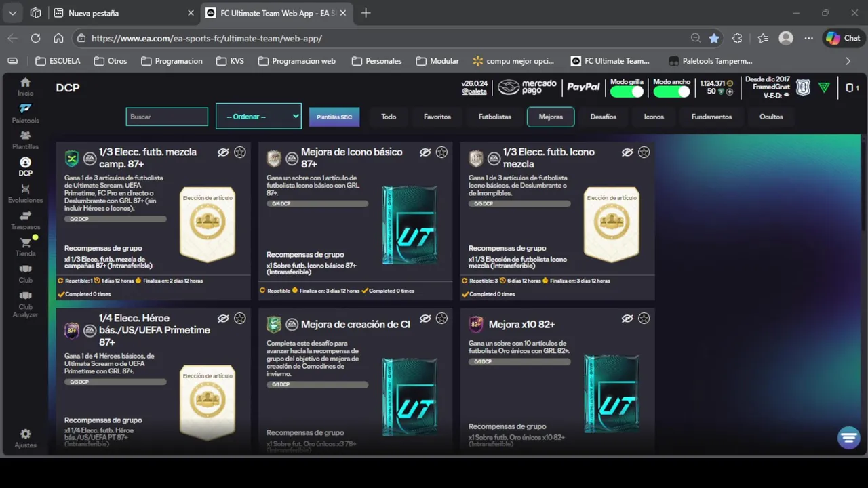Click the 0/4 DCP progress bar
The width and height of the screenshot is (868, 488).
coord(317,203)
